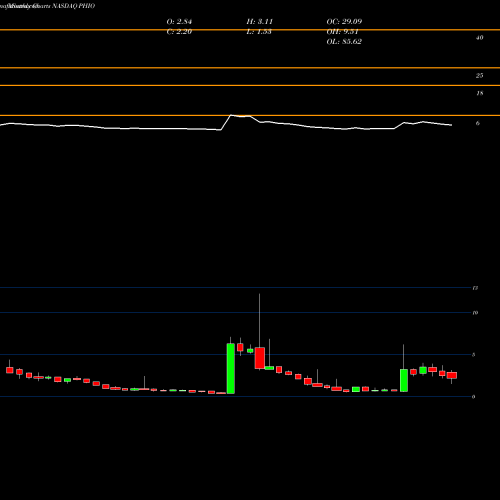
Task: Click the low value L: 1.53
Action: pos(259,32)
